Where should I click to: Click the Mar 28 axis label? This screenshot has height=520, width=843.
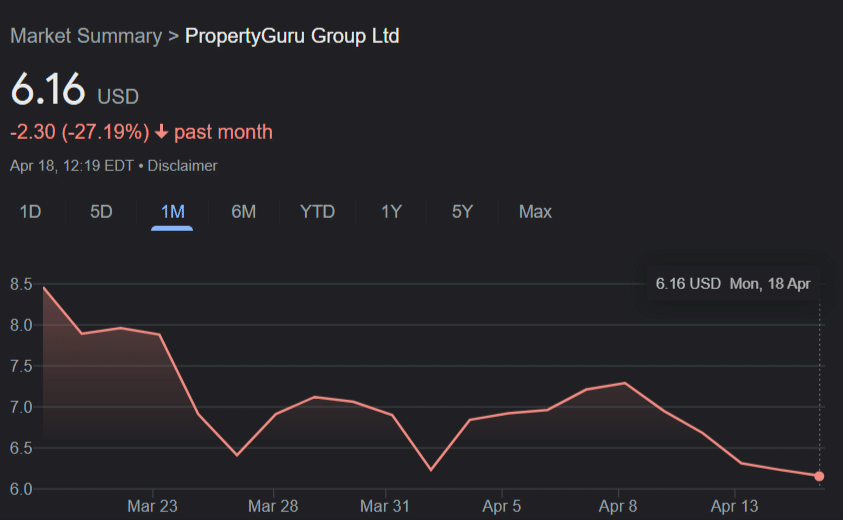[x=273, y=506]
